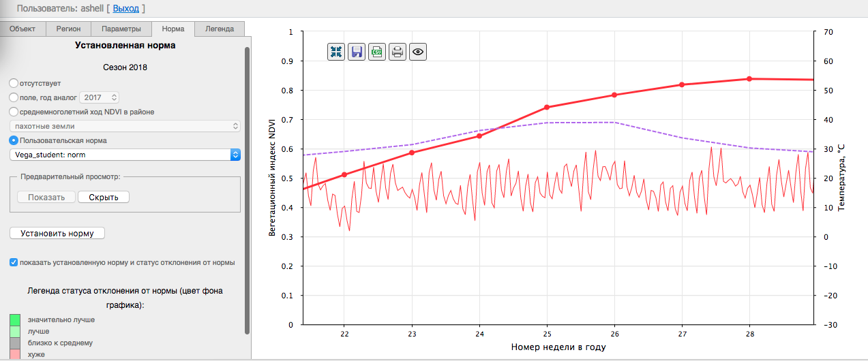868x361 pixels.
Task: Save the chart with the floppy disk icon
Action: (357, 52)
